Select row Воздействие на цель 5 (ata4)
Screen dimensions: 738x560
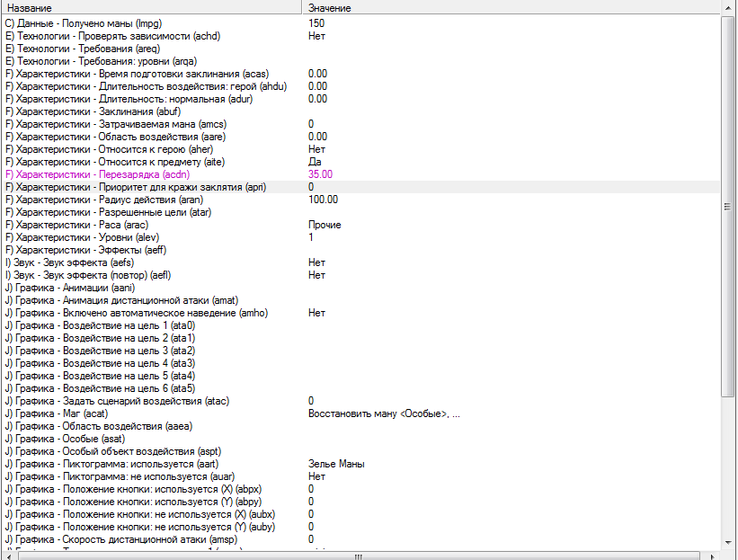(361, 376)
